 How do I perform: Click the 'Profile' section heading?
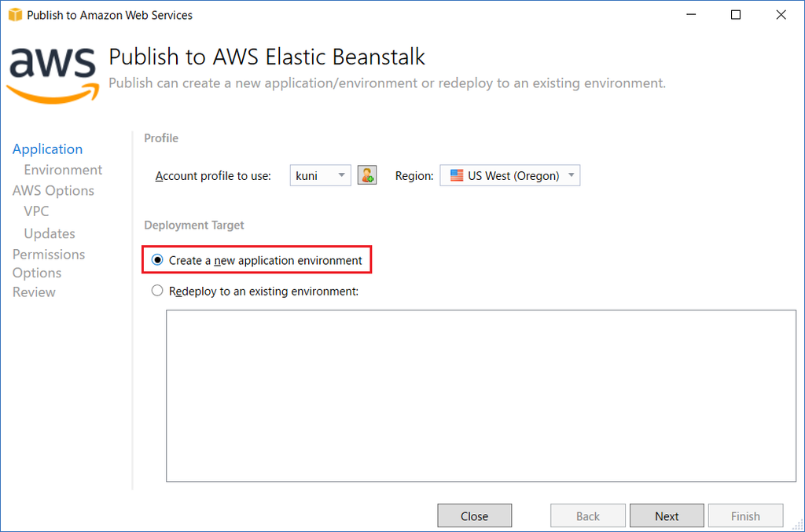[x=161, y=138]
